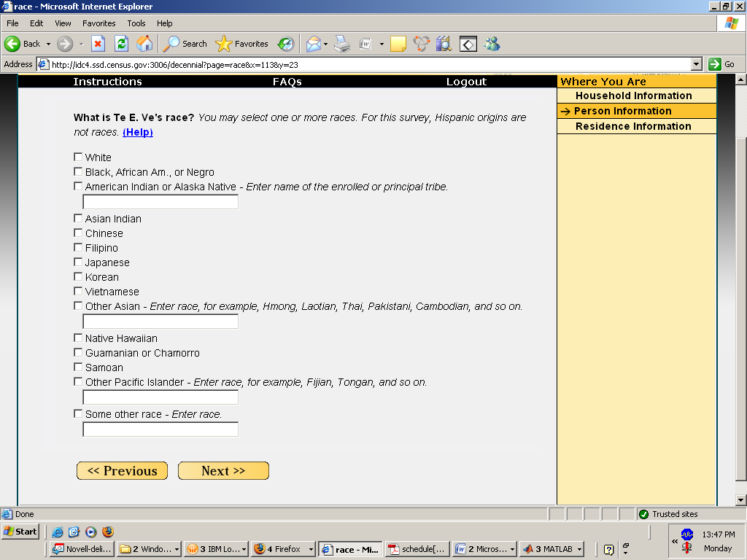
Task: Open the History clock icon
Action: point(286,44)
